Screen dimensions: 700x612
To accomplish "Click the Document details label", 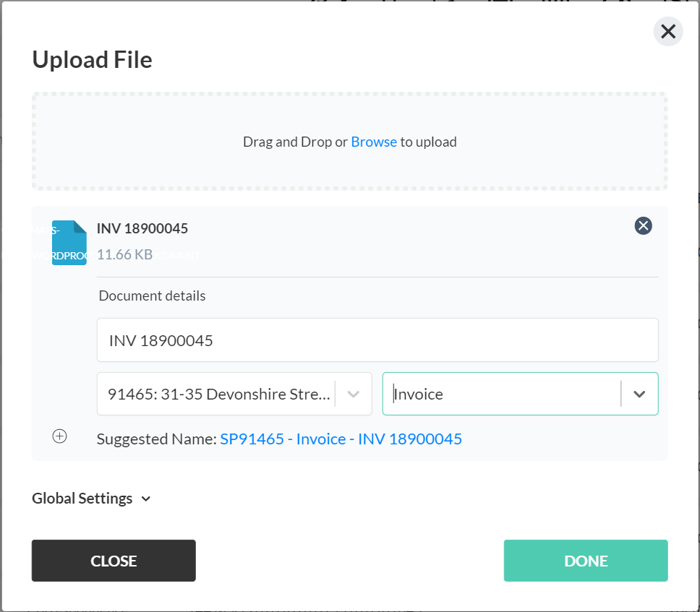I will point(153,296).
